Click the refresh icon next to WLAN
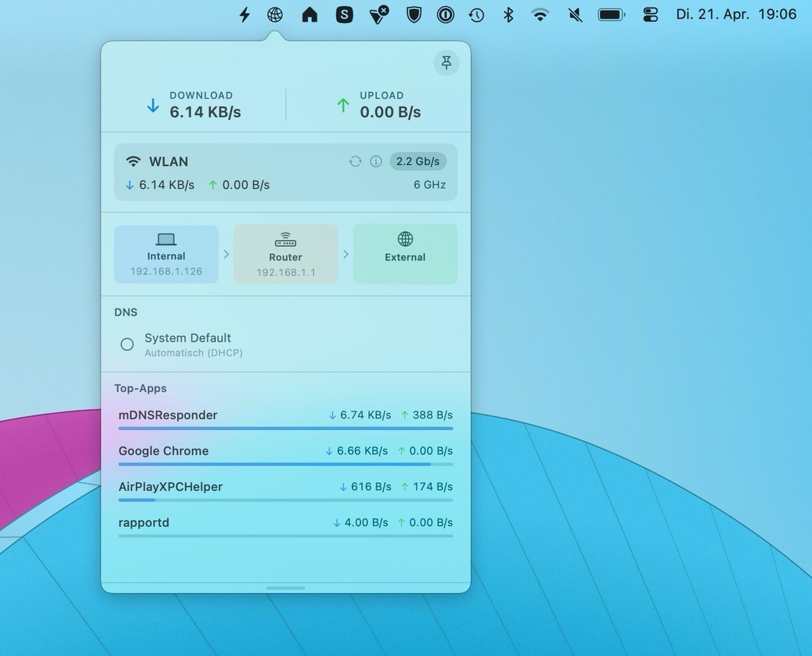812x656 pixels. click(355, 161)
